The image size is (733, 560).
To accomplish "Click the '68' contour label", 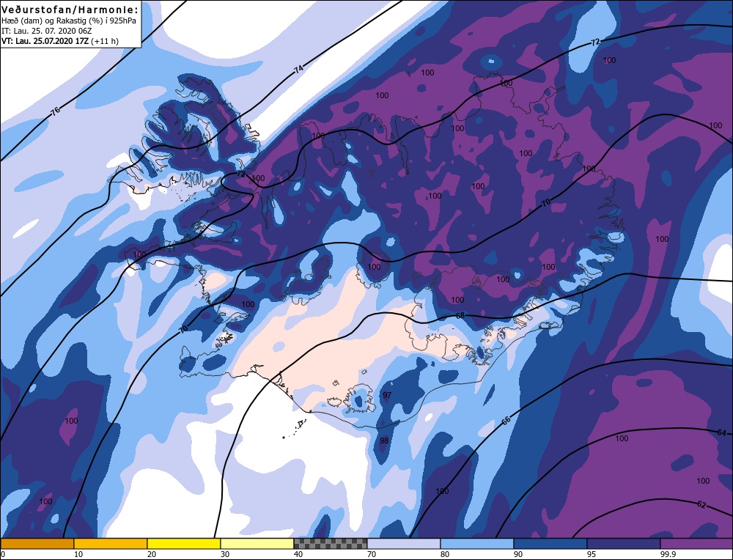I will tap(460, 315).
